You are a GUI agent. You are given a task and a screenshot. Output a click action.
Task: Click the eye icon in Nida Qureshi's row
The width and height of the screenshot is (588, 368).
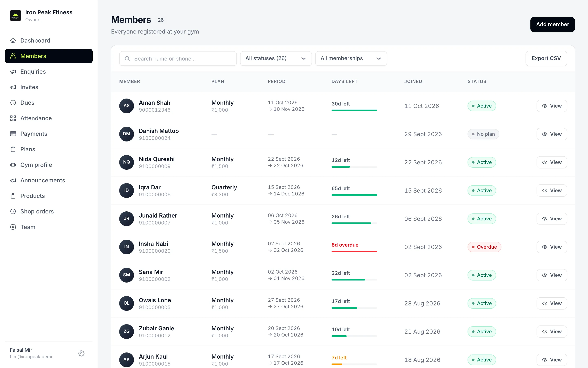tap(545, 162)
